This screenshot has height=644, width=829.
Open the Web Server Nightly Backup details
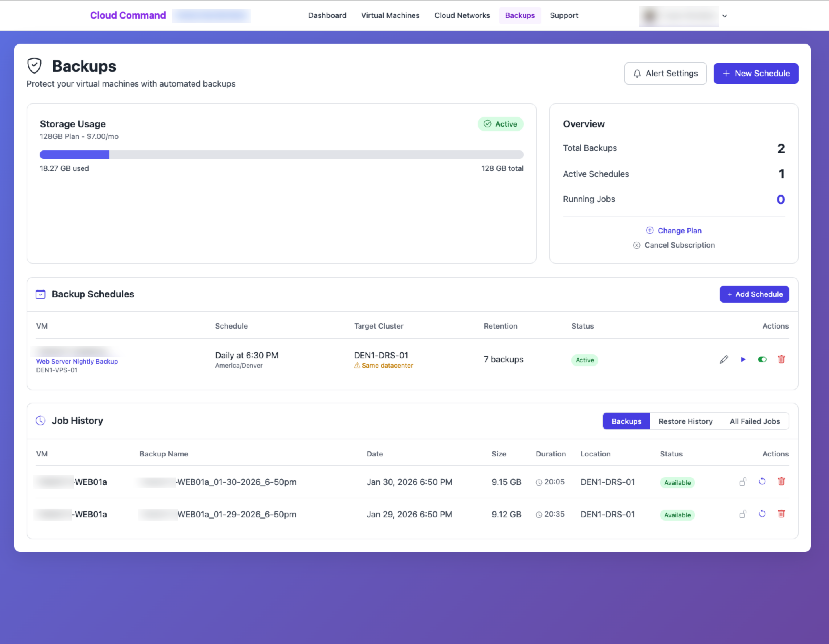[77, 361]
